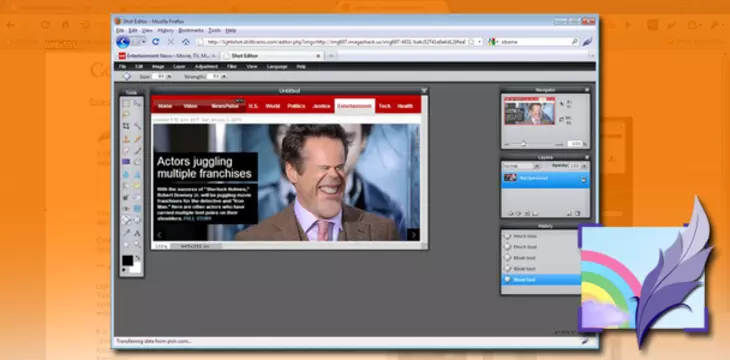Screen dimensions: 730x360
Task: Select the Crop tool in Tools panel
Action: [126, 126]
